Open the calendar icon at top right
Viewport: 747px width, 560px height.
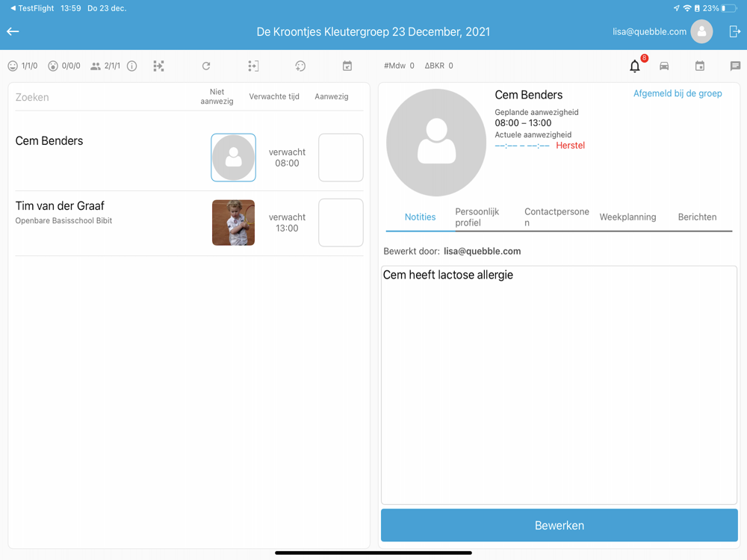pos(699,66)
